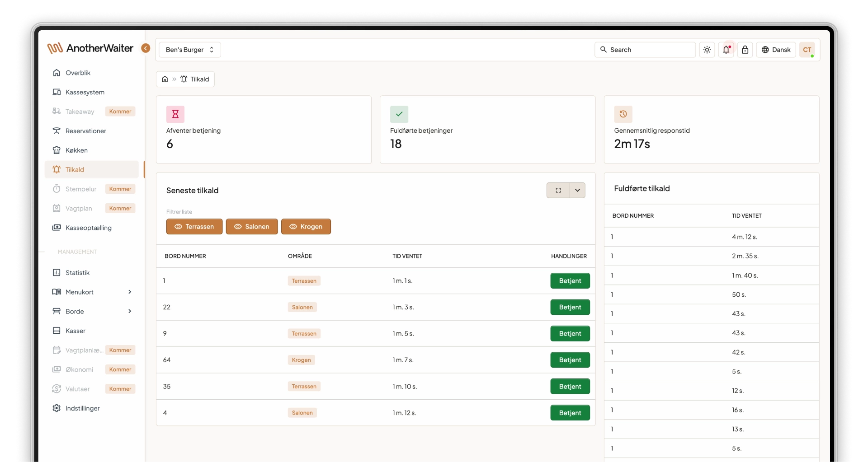Viewport: 868px width, 462px height.
Task: Open Kassesystem from the sidebar
Action: [92, 92]
